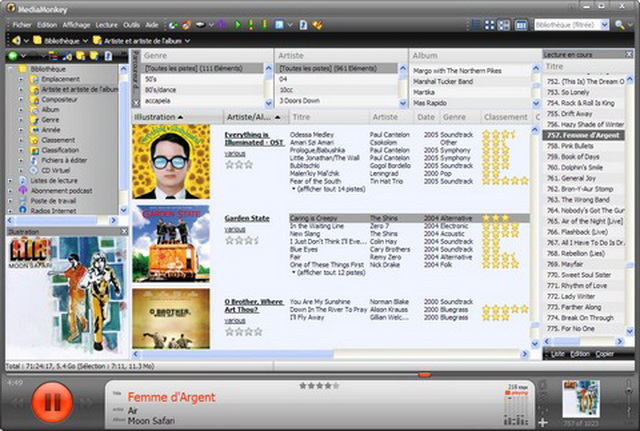Open the Outils menu
The width and height of the screenshot is (640, 431).
coord(131,25)
